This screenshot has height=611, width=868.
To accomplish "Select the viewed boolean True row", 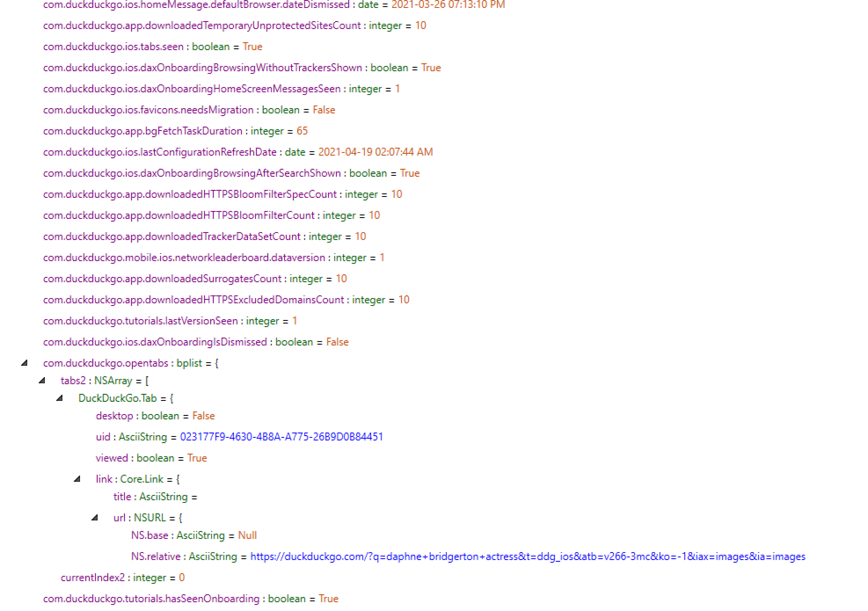I will click(x=151, y=458).
